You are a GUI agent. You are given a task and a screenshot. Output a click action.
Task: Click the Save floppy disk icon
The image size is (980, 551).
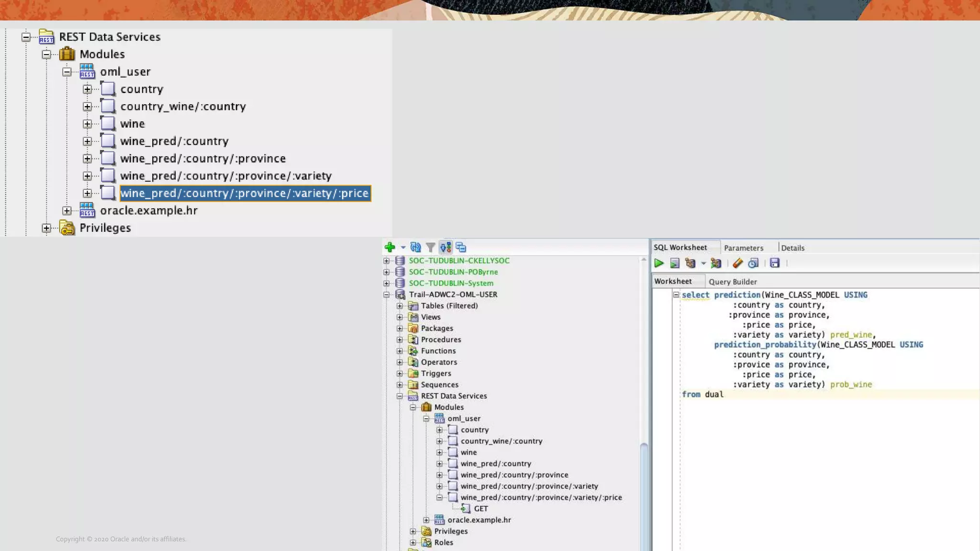click(x=775, y=263)
